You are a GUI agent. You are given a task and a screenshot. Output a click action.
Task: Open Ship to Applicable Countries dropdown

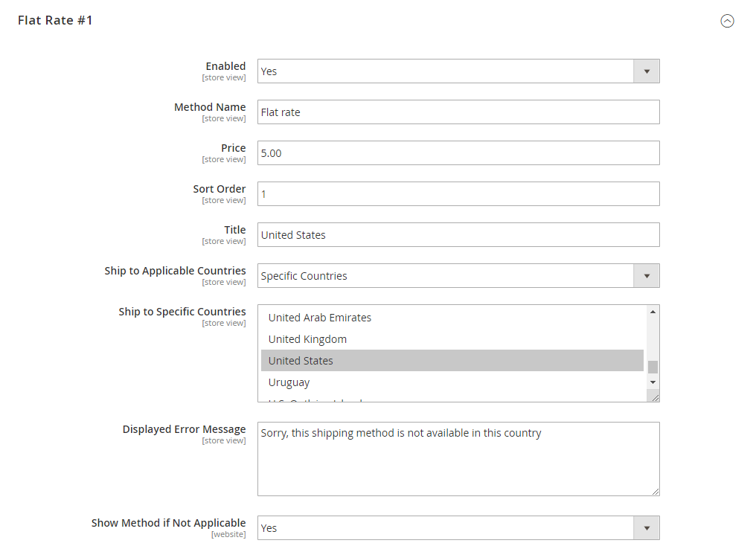pos(458,276)
